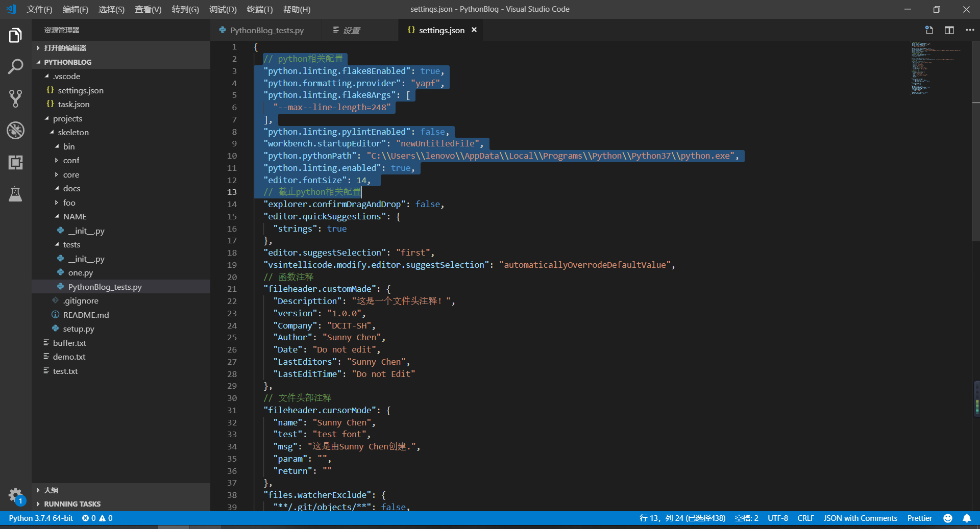The width and height of the screenshot is (980, 529).
Task: Open the Debug view (bug icon)
Action: (x=15, y=130)
